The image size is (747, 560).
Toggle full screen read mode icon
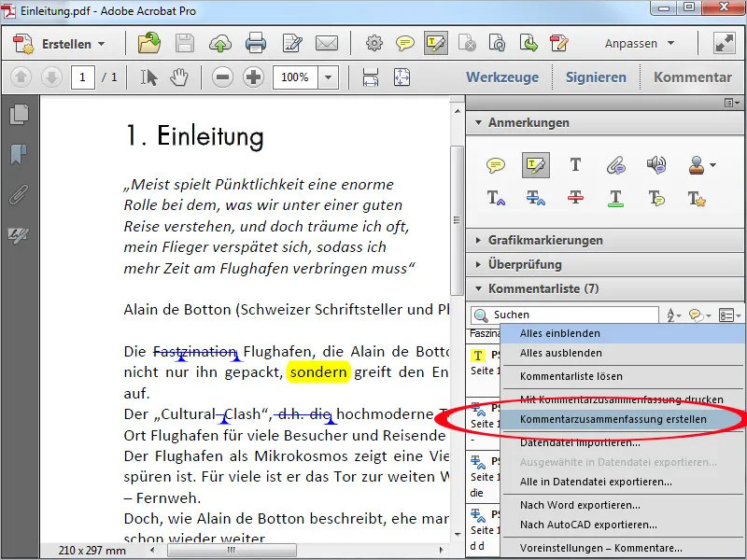[x=725, y=43]
